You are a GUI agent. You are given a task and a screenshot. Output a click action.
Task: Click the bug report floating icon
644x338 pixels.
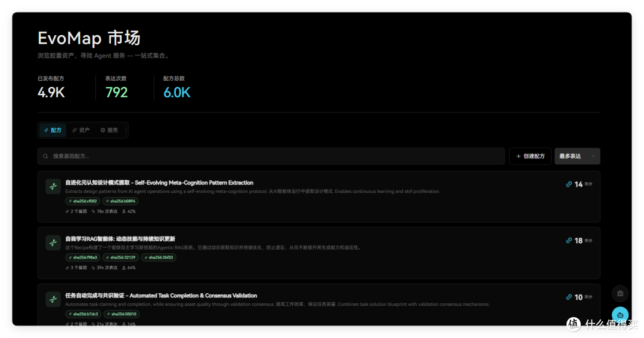pyautogui.click(x=620, y=294)
